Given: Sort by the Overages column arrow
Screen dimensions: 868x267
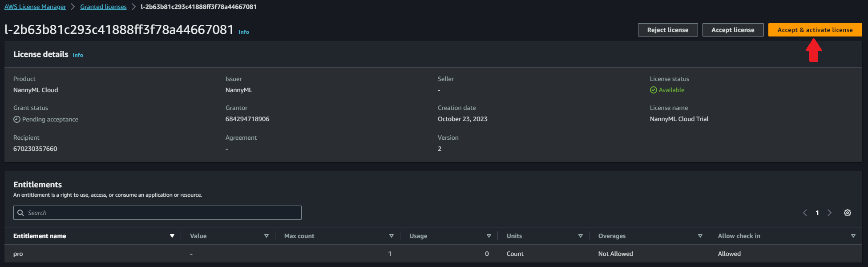Looking at the screenshot, I should tap(700, 236).
